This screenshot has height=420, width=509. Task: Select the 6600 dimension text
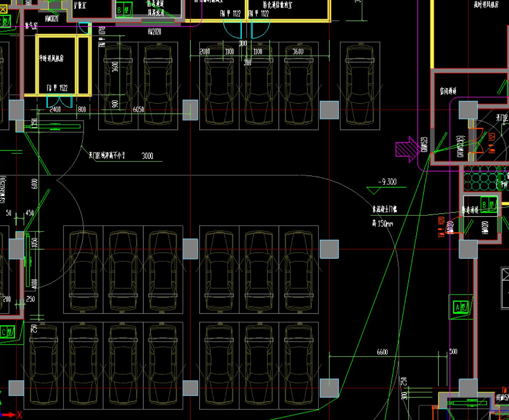(x=382, y=352)
